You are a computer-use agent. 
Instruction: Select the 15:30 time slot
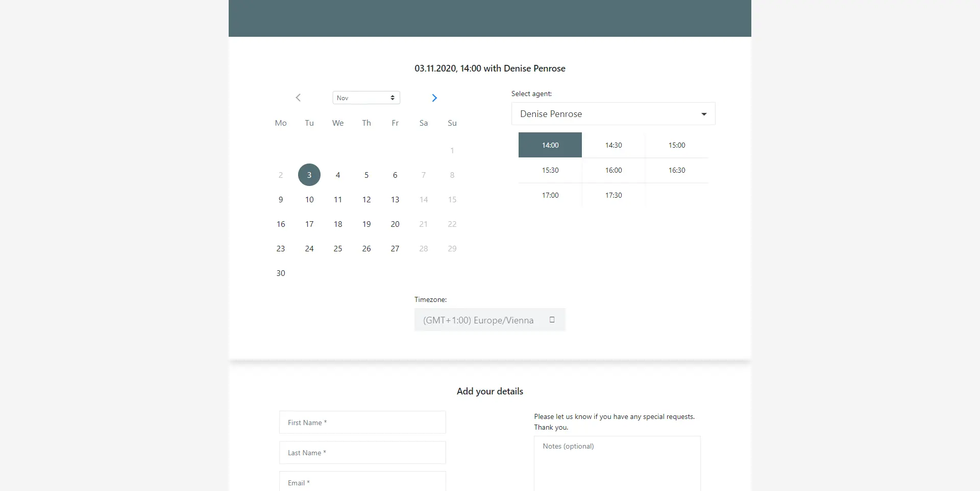[550, 170]
